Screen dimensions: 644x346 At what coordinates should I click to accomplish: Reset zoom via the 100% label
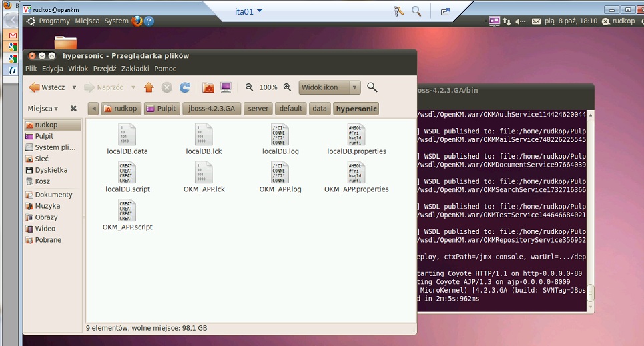point(268,87)
